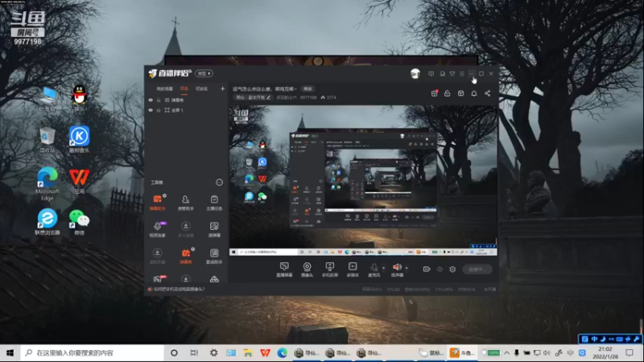Open 联想浏览器 desktop shortcut

[47, 222]
